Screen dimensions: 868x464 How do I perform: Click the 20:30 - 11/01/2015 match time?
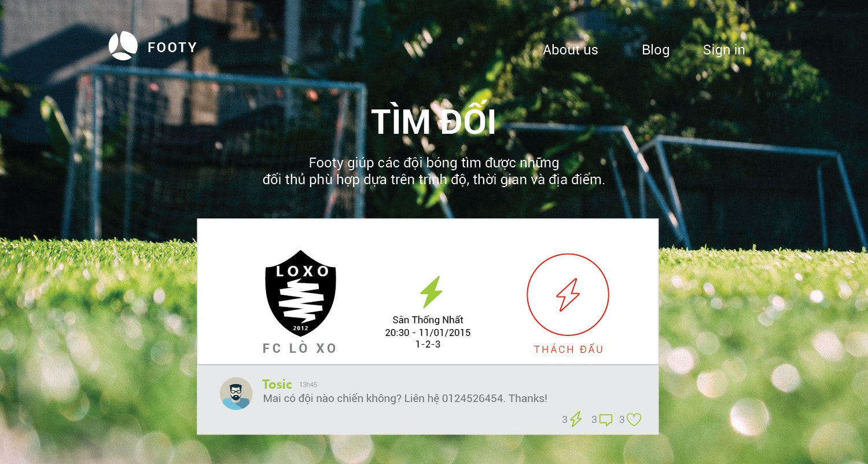[428, 333]
